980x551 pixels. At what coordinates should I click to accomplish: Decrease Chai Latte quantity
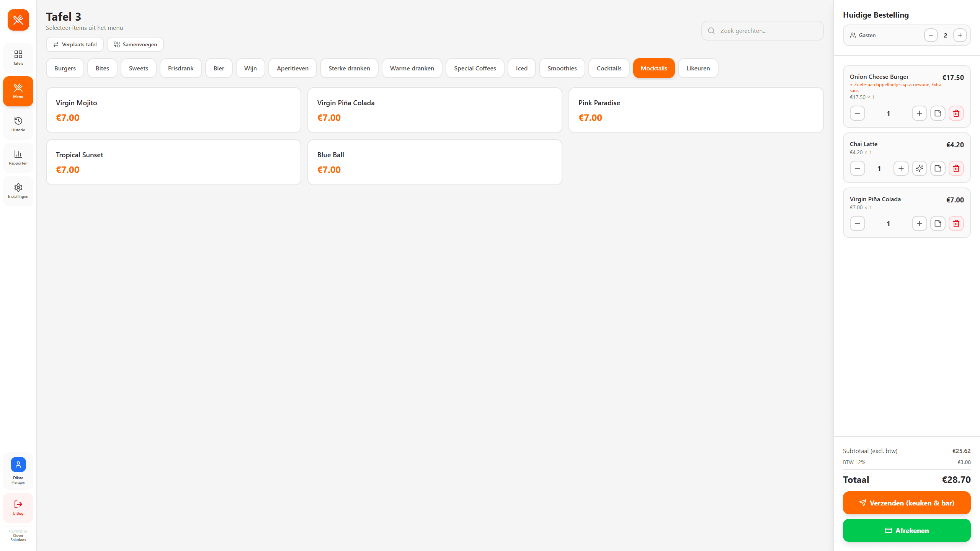click(857, 168)
